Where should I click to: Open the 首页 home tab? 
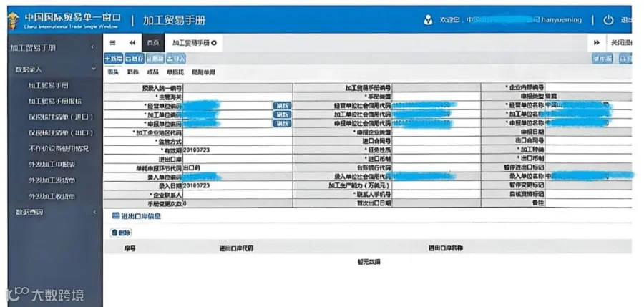coord(153,43)
